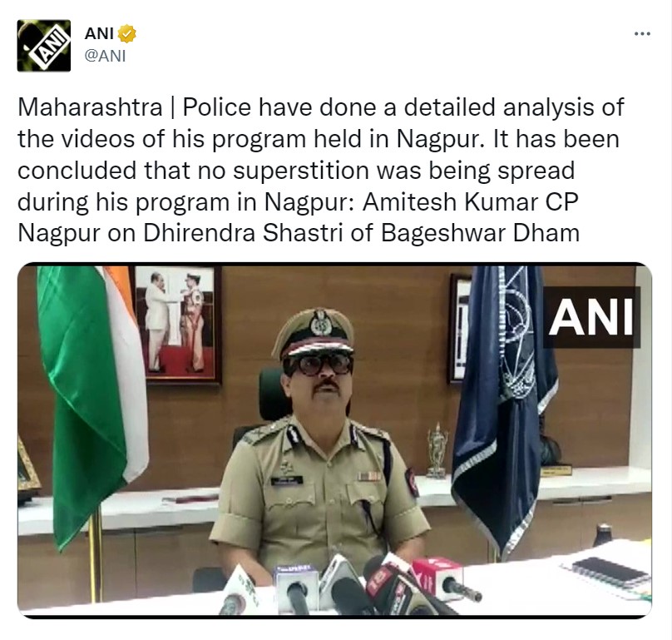The height and width of the screenshot is (640, 672).
Task: Click the name tag on officer's chest
Action: point(287,481)
